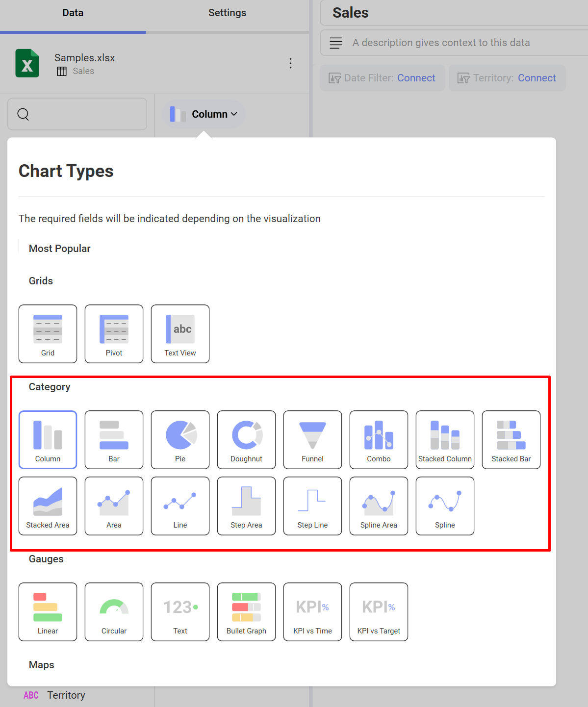This screenshot has width=588, height=707.
Task: Choose the Text View visualization
Action: pos(180,334)
